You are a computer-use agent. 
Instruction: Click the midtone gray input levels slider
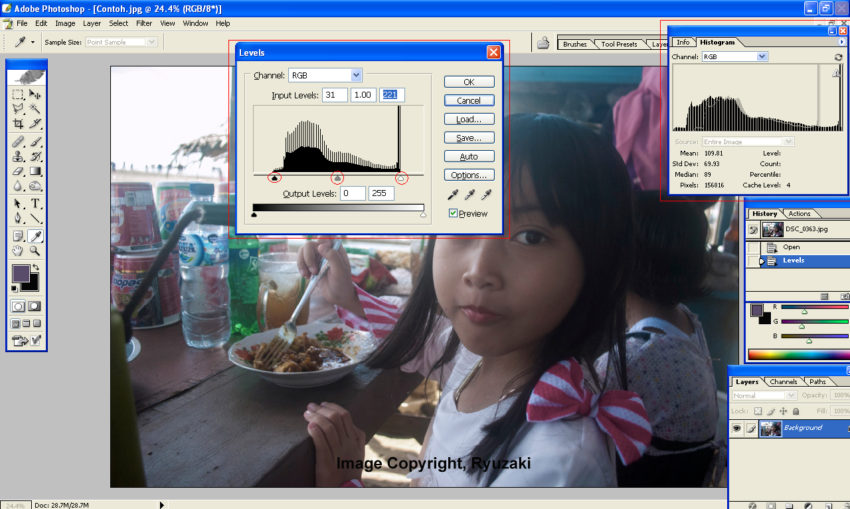[338, 177]
